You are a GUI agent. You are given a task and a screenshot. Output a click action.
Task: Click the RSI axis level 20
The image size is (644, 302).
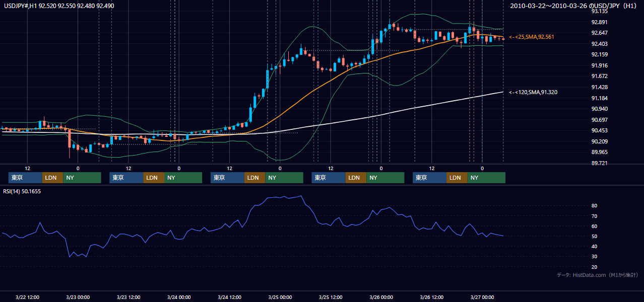click(595, 267)
